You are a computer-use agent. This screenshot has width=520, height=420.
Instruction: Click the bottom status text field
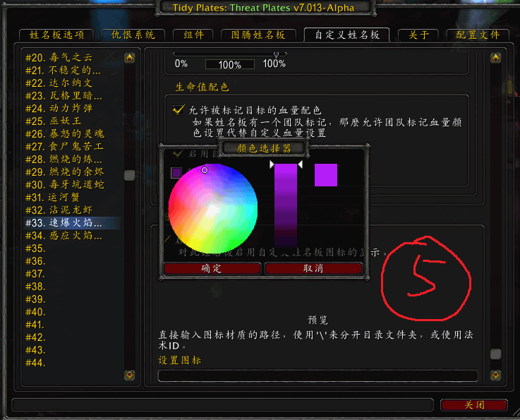pyautogui.click(x=222, y=404)
